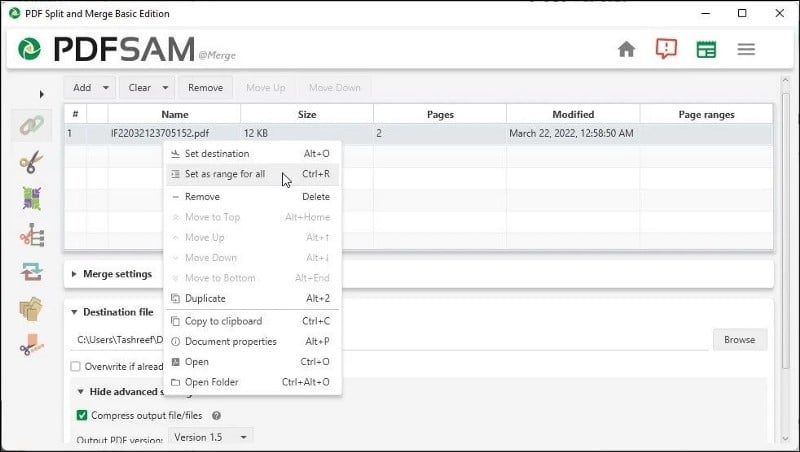Viewport: 800px width, 452px height.
Task: Click the Copy to clipboard icon
Action: coord(175,321)
